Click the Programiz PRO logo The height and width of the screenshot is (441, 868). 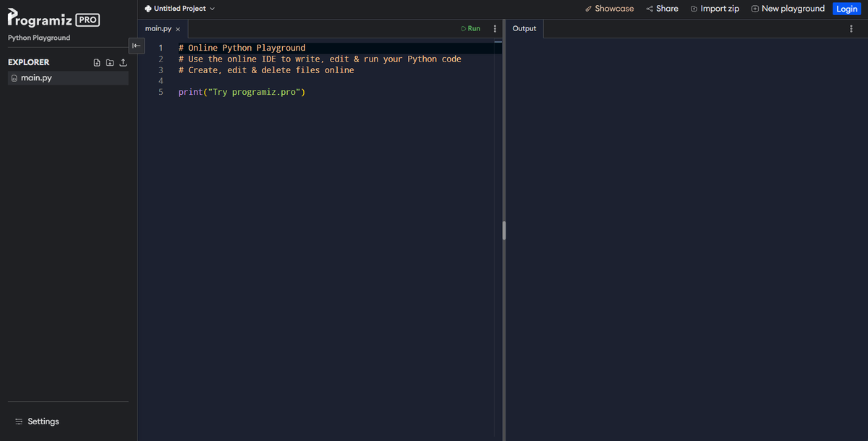[x=54, y=19]
